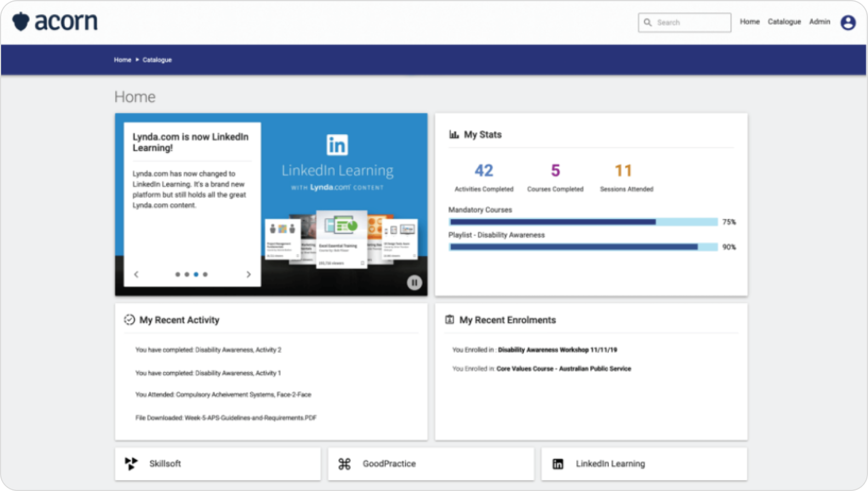Select the second carousel dot

coord(187,274)
